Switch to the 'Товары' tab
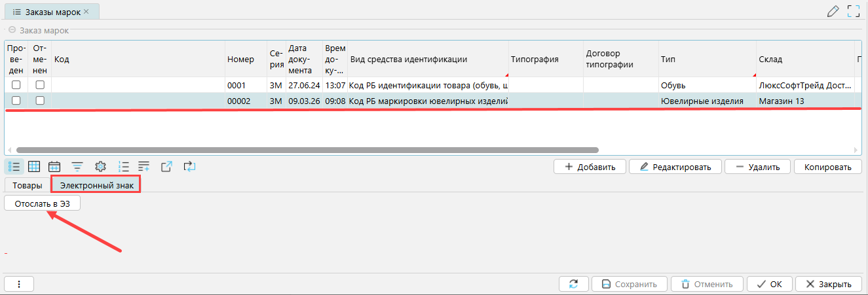 28,186
